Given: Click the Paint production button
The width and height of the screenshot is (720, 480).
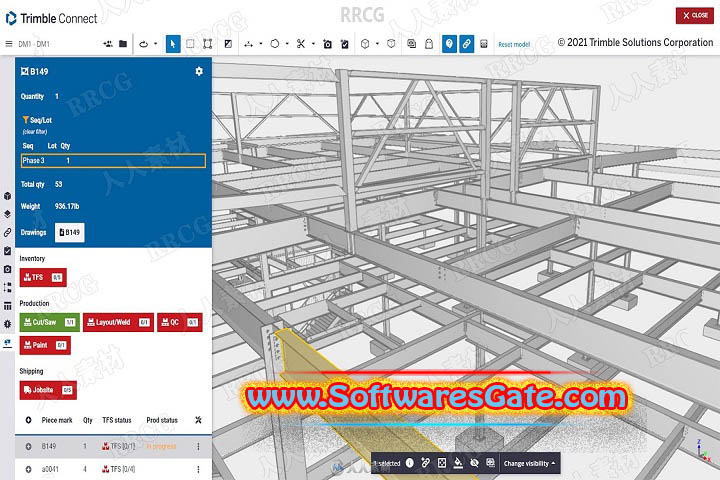Looking at the screenshot, I should point(45,345).
